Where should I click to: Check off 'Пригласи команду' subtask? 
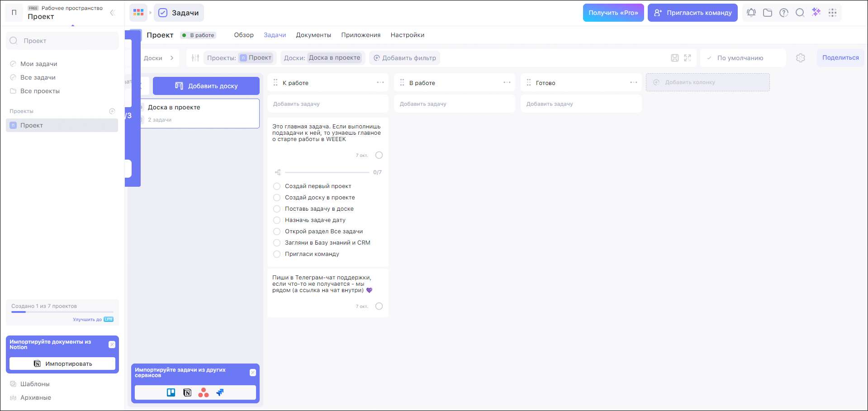click(277, 254)
